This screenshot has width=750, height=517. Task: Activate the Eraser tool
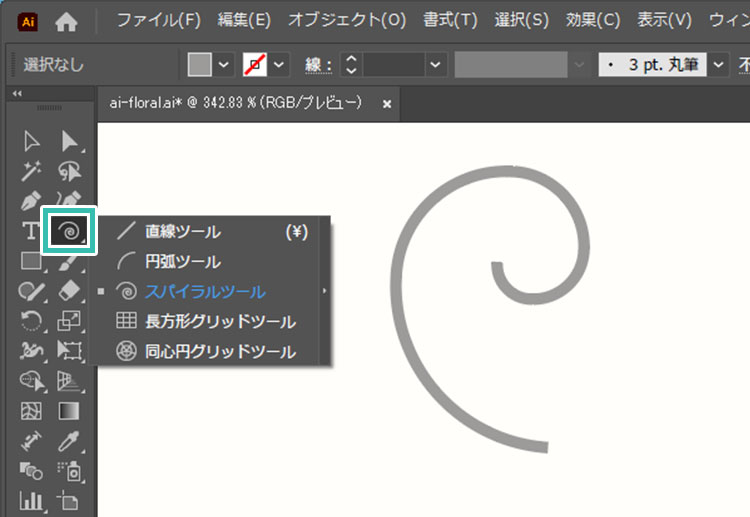point(69,291)
